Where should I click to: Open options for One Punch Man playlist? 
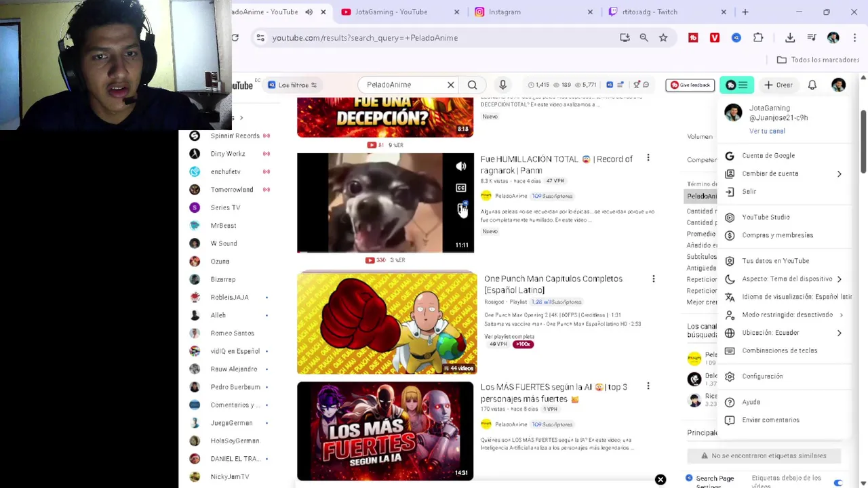coord(653,279)
